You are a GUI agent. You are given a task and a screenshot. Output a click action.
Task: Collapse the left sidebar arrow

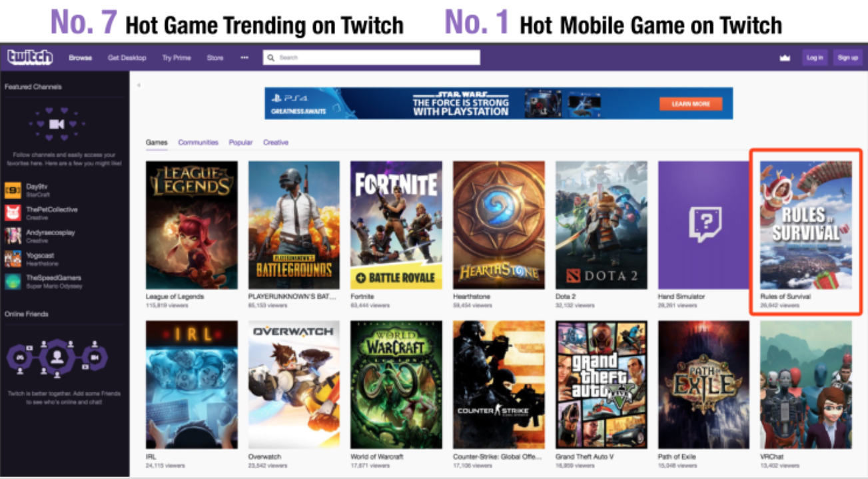139,85
